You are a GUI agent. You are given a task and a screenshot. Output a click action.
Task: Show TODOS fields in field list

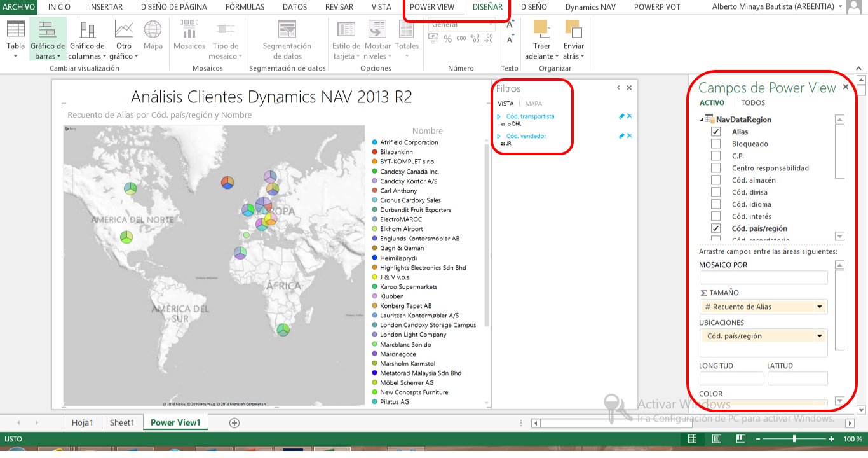pos(753,102)
